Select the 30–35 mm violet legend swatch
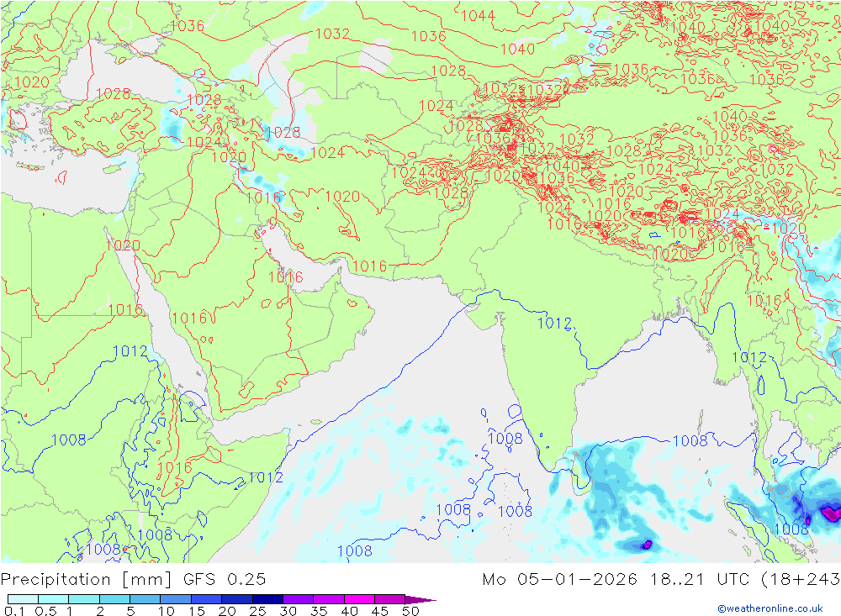 point(299,599)
